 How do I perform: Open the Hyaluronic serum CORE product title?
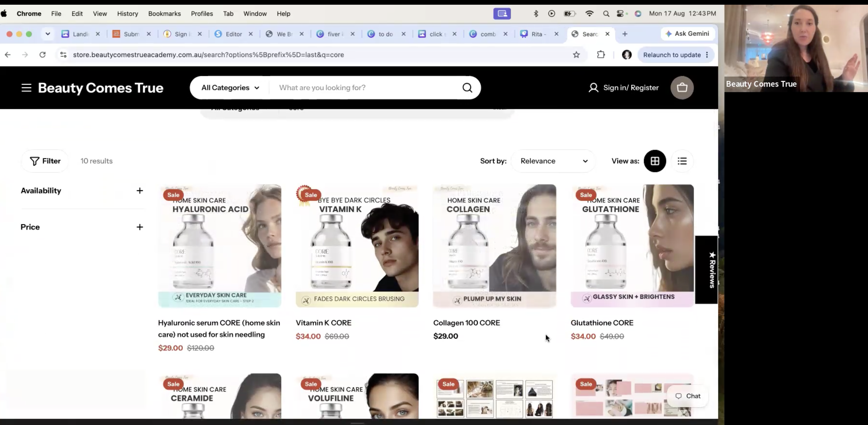(x=219, y=329)
